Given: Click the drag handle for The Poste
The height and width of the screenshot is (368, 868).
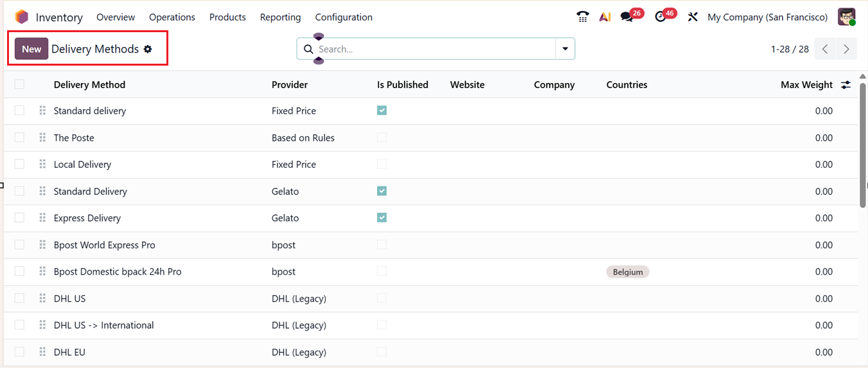Looking at the screenshot, I should 42,138.
